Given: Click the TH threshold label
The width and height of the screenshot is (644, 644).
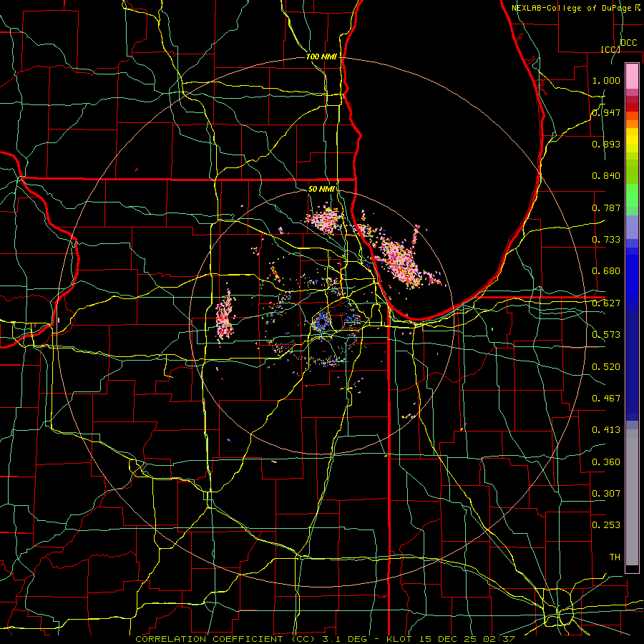Looking at the screenshot, I should (615, 557).
